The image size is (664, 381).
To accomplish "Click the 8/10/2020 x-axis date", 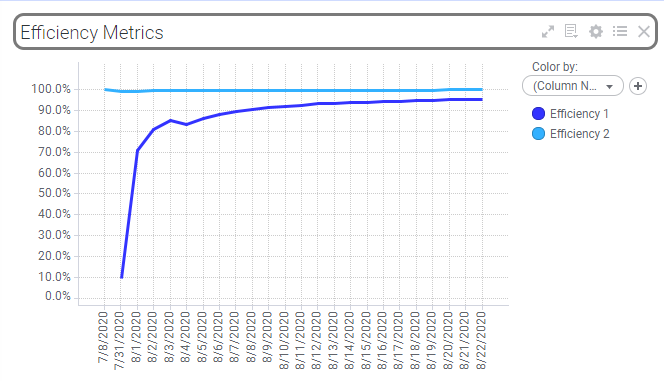I will 284,341.
